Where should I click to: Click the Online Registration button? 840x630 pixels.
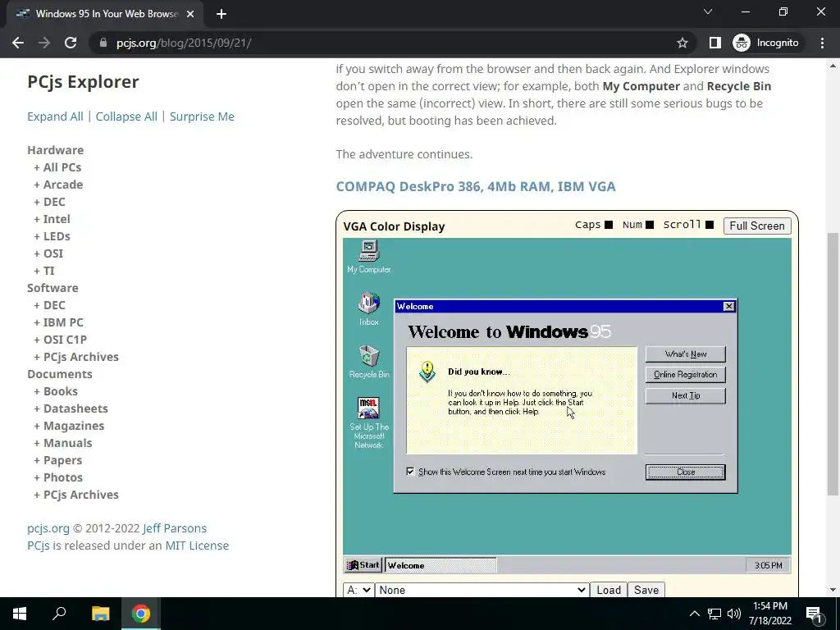coord(685,374)
